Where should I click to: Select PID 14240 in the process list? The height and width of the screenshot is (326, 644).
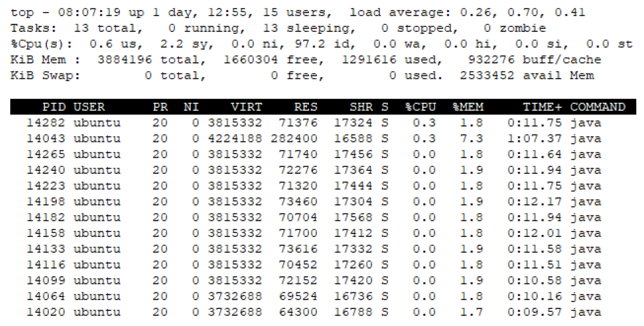[46, 170]
